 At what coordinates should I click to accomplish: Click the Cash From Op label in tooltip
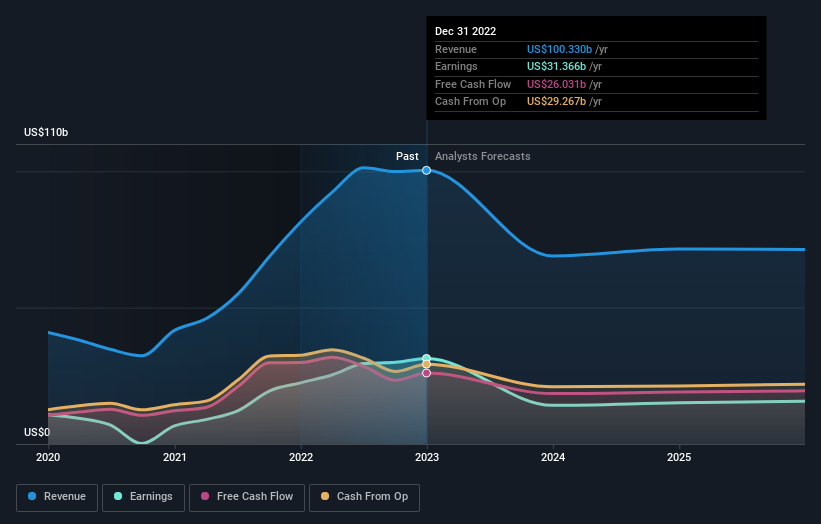coord(470,102)
